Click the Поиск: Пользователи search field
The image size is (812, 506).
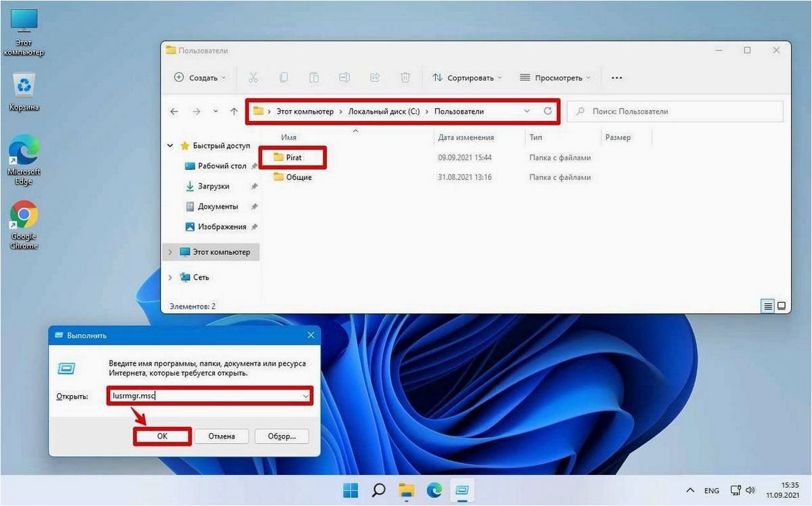[675, 112]
